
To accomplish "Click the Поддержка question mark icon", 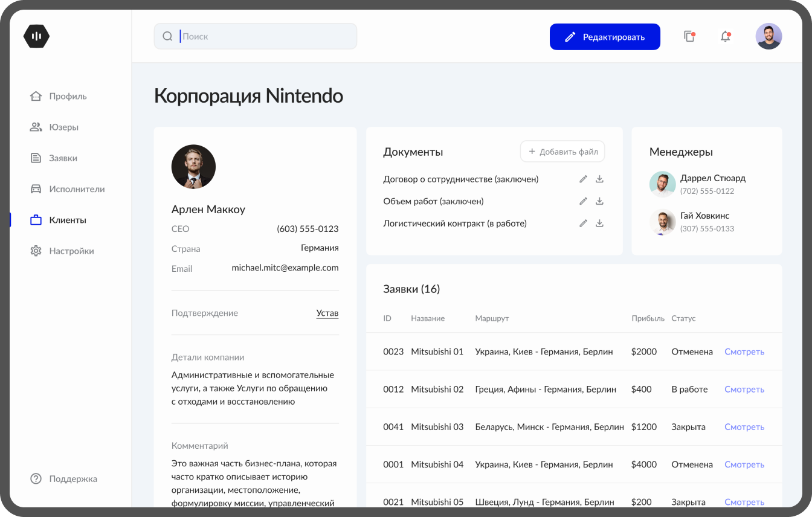I will (x=36, y=479).
